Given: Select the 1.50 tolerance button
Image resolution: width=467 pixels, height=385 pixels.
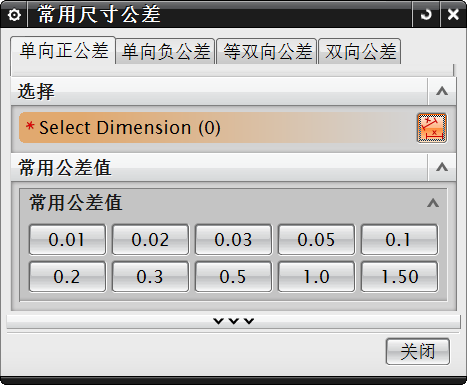Looking at the screenshot, I should click(x=399, y=277).
